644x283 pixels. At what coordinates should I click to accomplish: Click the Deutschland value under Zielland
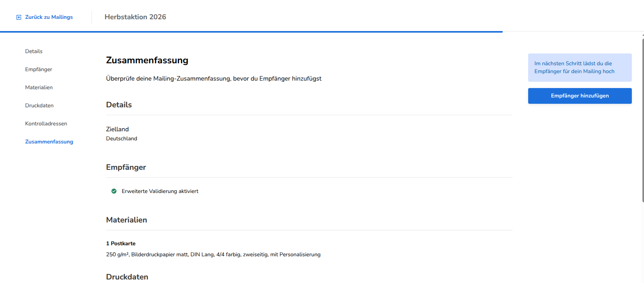pos(122,138)
